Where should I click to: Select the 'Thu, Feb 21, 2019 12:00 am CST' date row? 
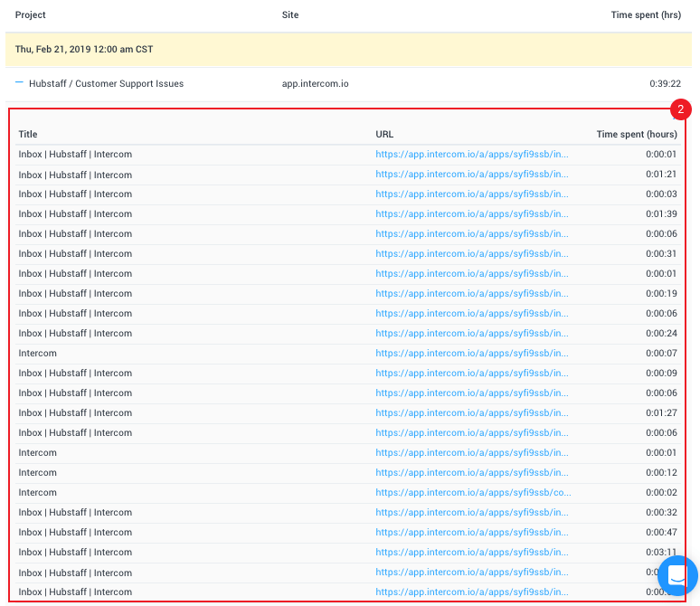tap(348, 49)
